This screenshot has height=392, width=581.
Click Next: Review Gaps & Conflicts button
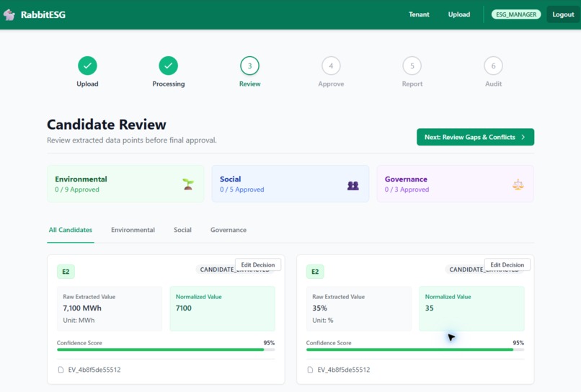[x=476, y=137]
